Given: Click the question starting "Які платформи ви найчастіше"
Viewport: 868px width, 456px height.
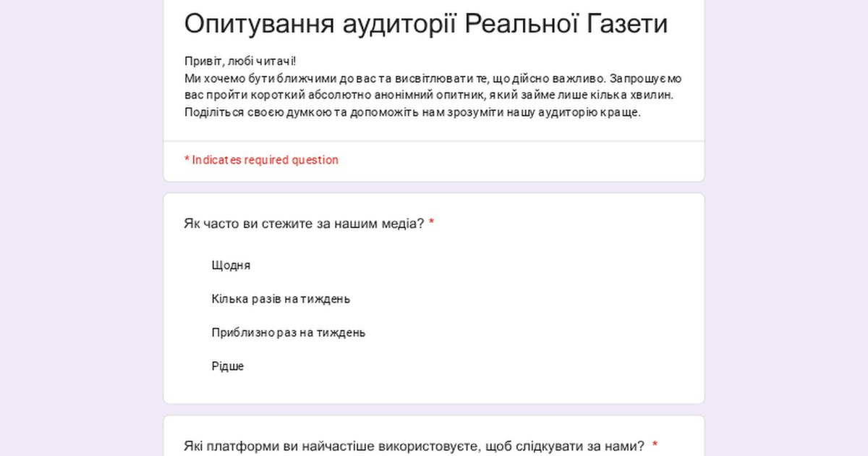Looking at the screenshot, I should [x=414, y=447].
